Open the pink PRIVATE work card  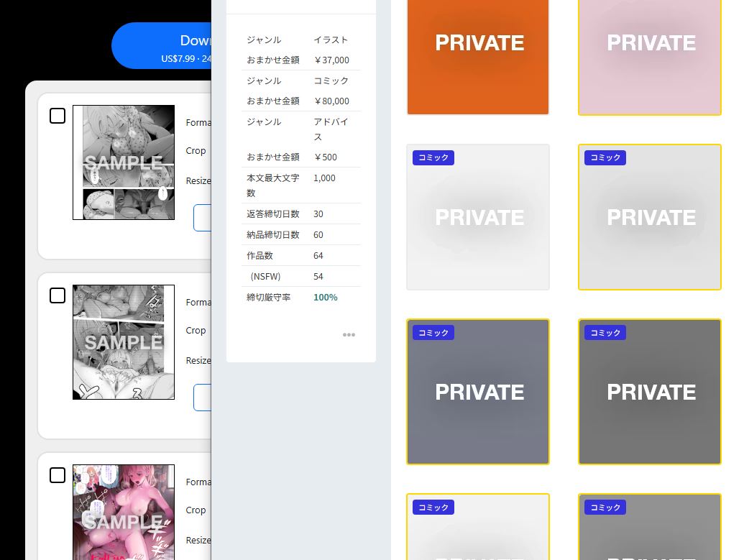point(650,57)
